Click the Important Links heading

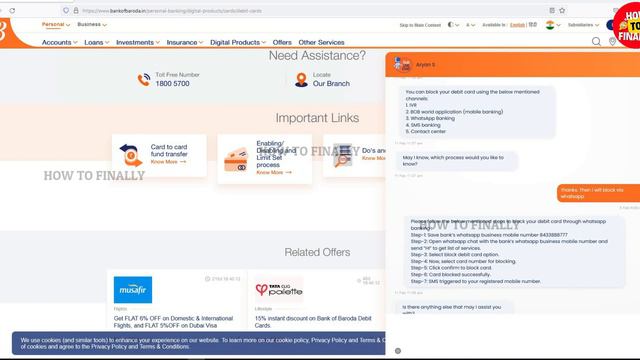pyautogui.click(x=317, y=118)
